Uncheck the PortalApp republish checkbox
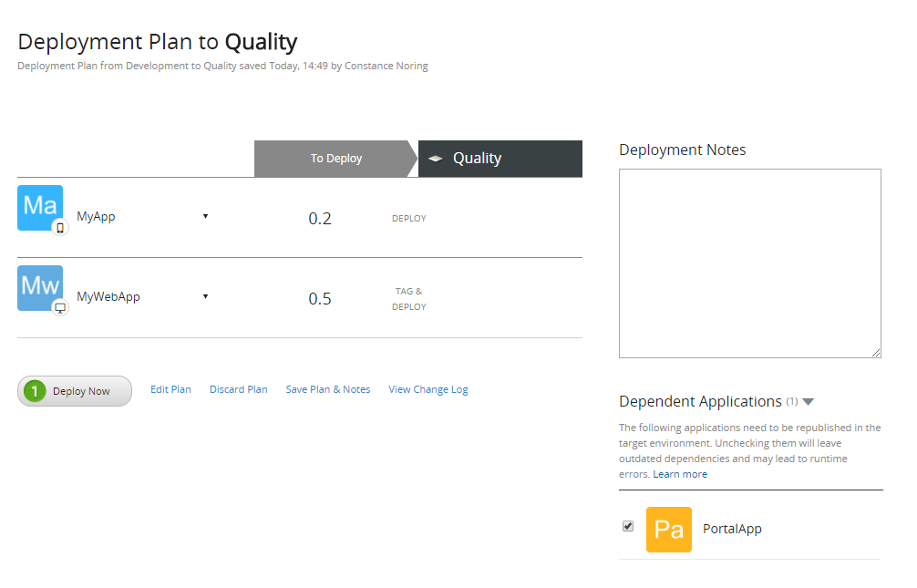Viewport: 917px width, 588px height. [x=627, y=526]
